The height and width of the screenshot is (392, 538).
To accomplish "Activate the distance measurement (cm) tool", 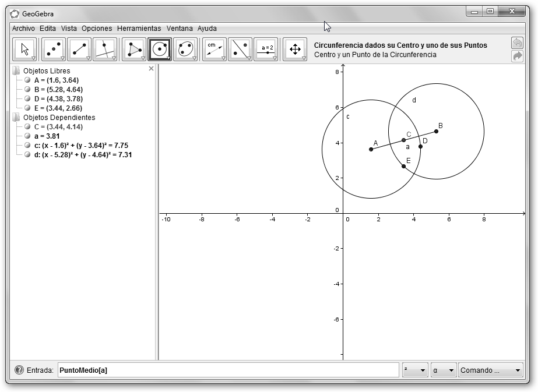I will (214, 50).
